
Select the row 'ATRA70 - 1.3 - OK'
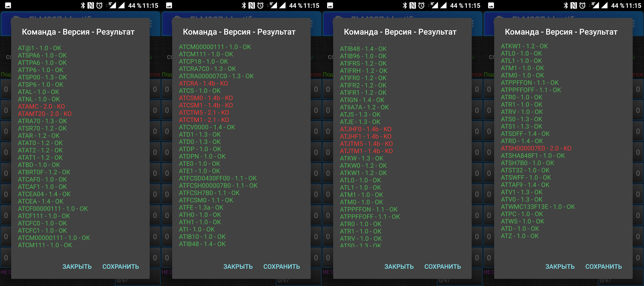tap(42, 121)
